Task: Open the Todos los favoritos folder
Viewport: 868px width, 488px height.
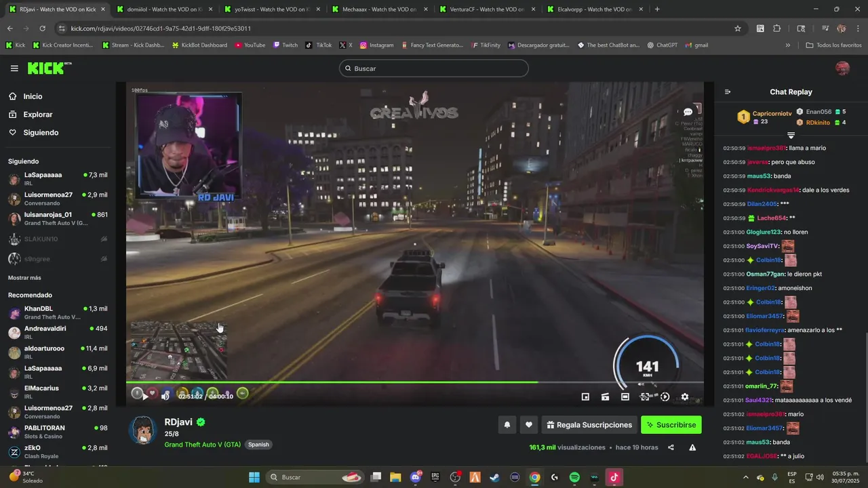Action: pyautogui.click(x=833, y=45)
